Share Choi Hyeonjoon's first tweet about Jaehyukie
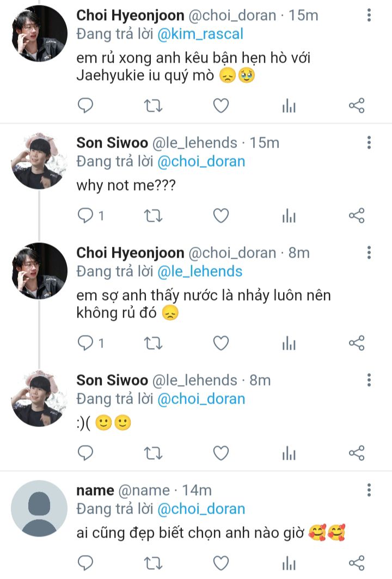The width and height of the screenshot is (392, 579). (x=356, y=106)
